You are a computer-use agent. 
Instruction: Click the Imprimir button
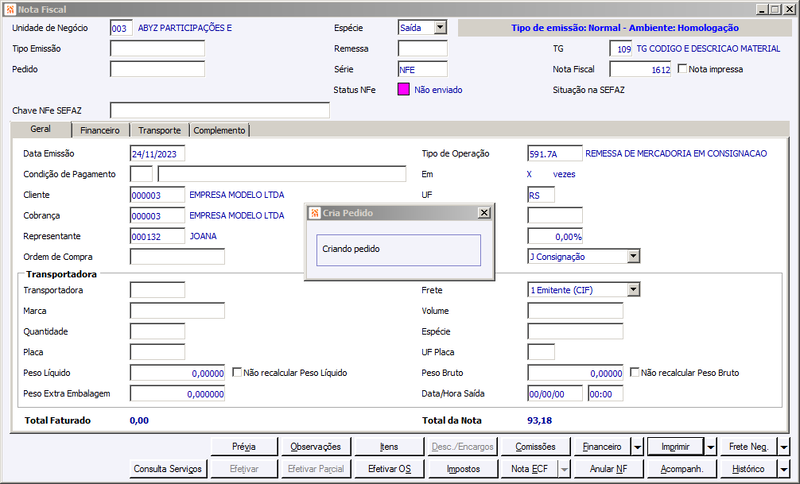[x=676, y=447]
